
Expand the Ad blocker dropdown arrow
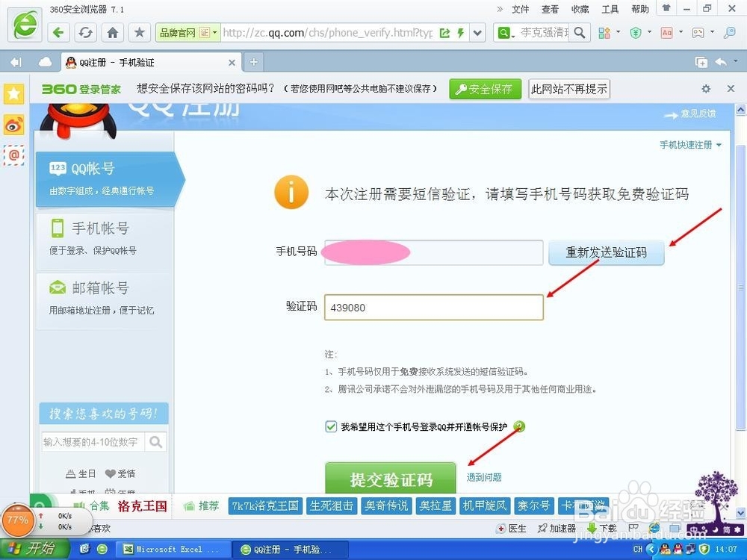pyautogui.click(x=681, y=32)
